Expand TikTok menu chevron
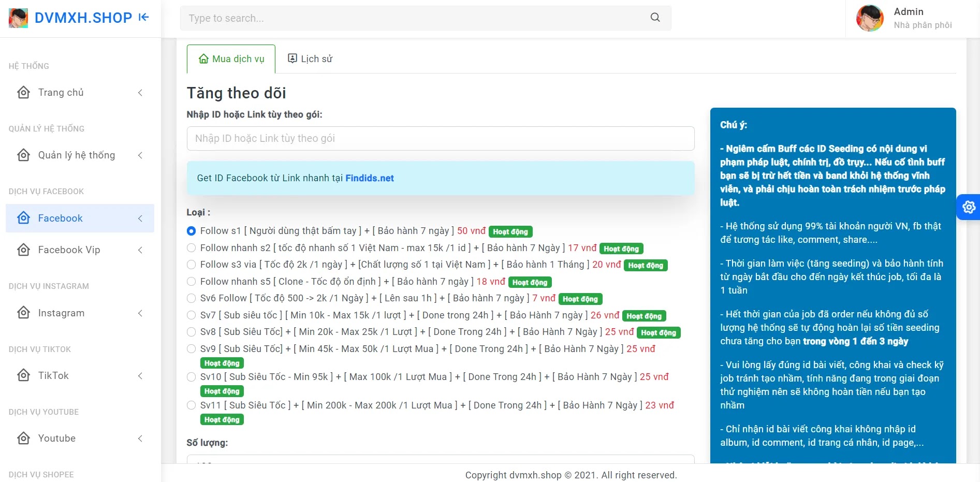The width and height of the screenshot is (980, 482). click(140, 376)
